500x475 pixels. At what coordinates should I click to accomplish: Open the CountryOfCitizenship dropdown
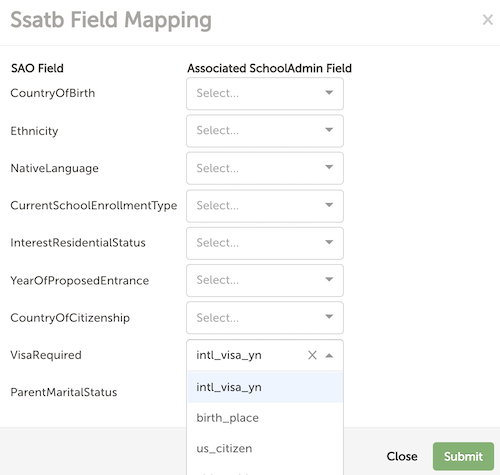pos(265,318)
